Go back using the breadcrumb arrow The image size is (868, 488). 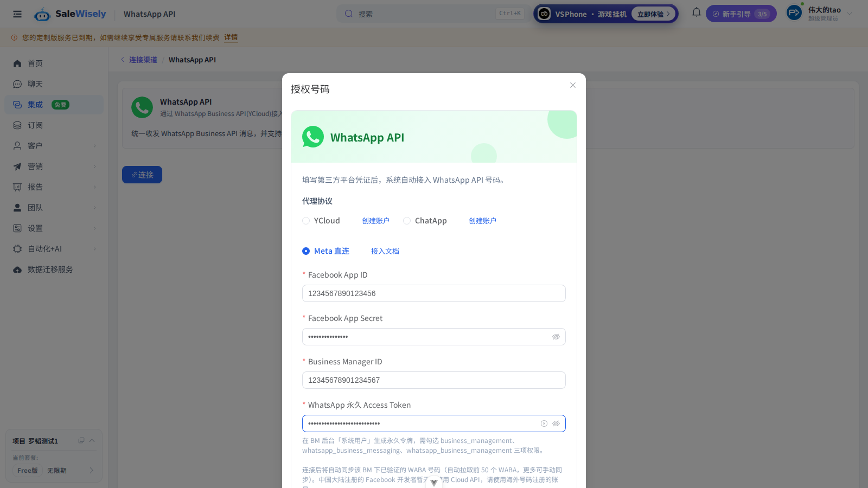123,60
